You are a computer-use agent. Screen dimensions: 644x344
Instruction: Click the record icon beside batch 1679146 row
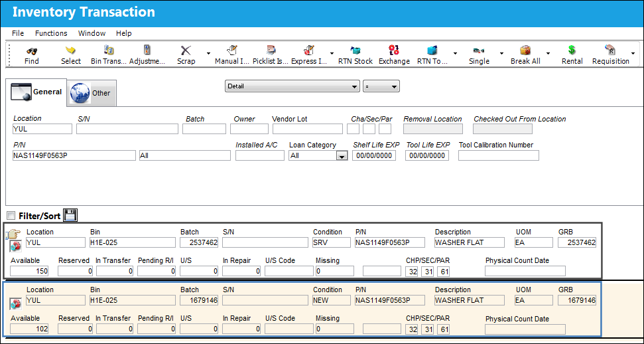pos(15,304)
